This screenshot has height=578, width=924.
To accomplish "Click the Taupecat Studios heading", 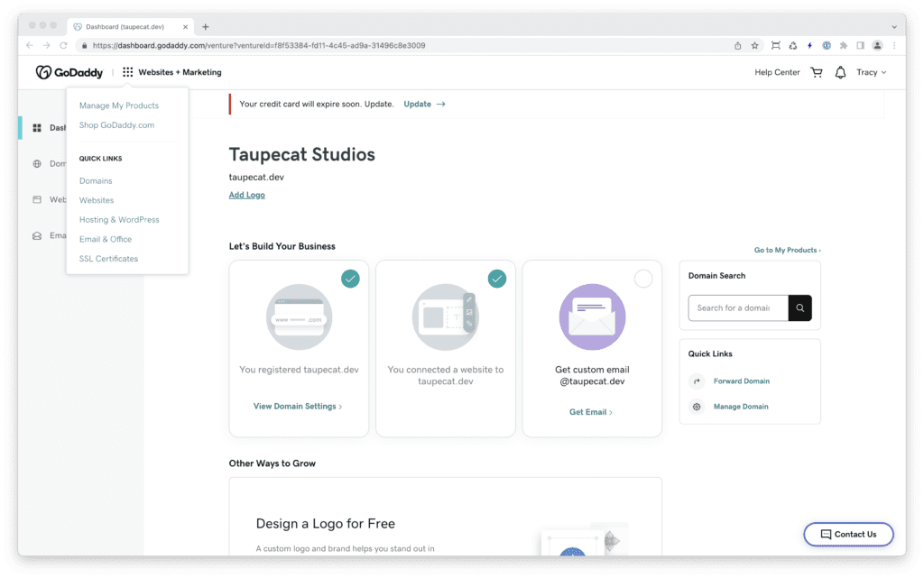I will pos(301,154).
